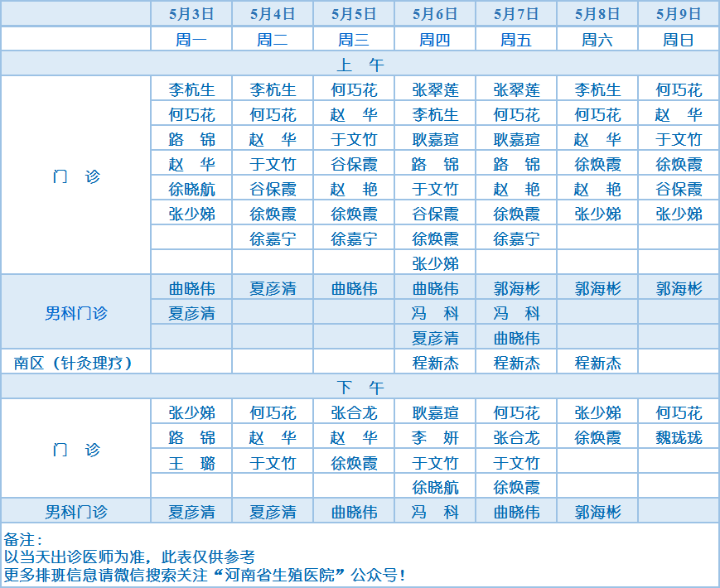Click 曲晓伟 in the 5月7日 上午 column
Screen dimensions: 720x588
[516, 338]
